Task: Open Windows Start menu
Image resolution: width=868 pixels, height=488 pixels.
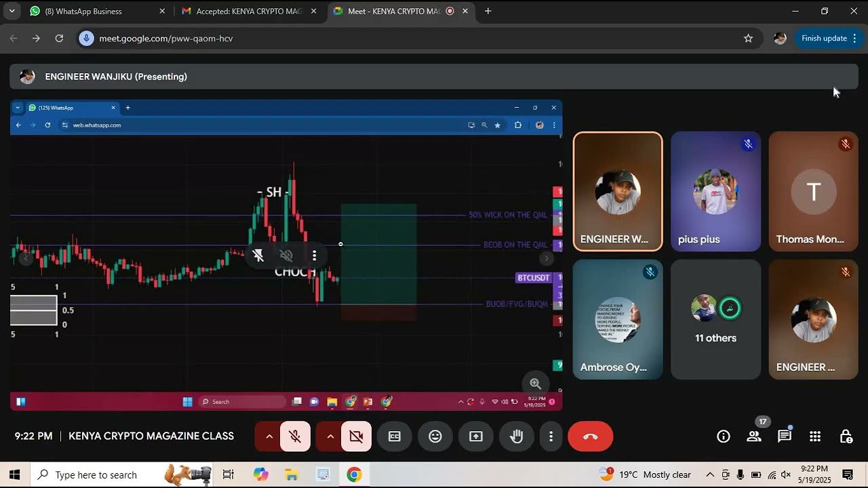Action: pyautogui.click(x=15, y=474)
